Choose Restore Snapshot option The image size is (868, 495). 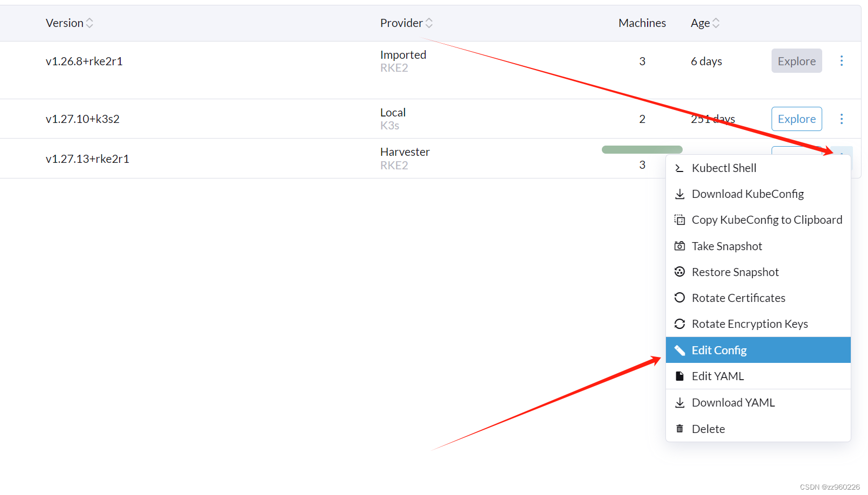pyautogui.click(x=758, y=272)
